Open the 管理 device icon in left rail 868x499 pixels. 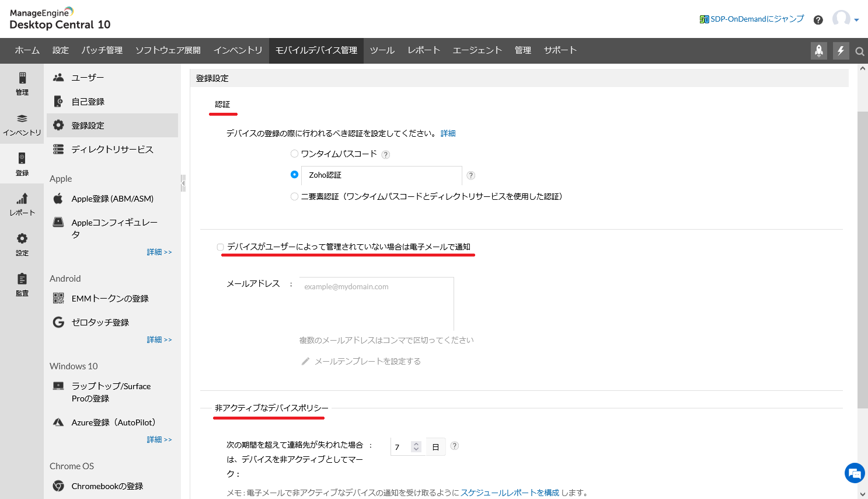click(x=22, y=78)
